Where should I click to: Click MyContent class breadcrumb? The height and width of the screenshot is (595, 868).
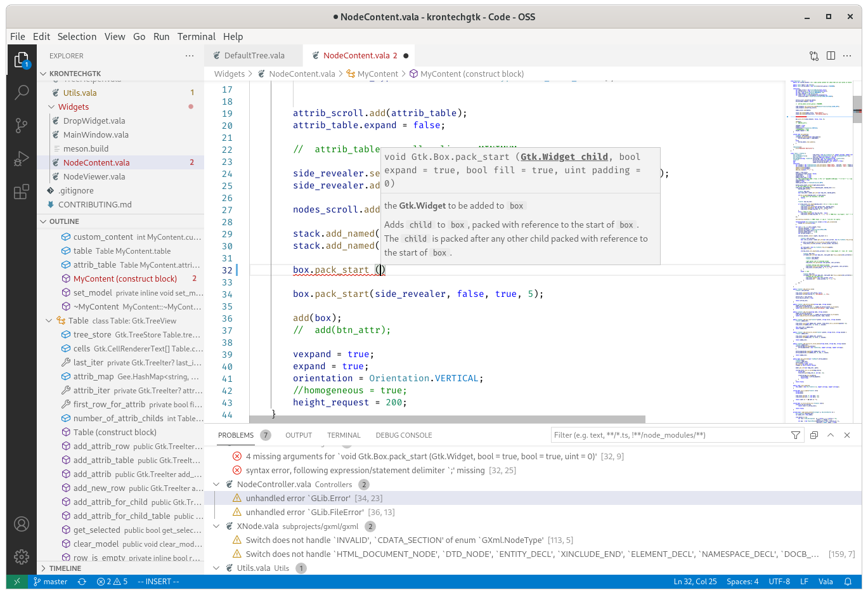(372, 74)
